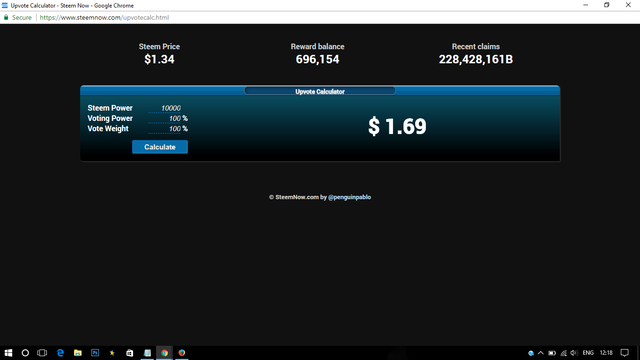640x360 pixels.
Task: Open the notepad-like app in taskbar
Action: pos(147,353)
